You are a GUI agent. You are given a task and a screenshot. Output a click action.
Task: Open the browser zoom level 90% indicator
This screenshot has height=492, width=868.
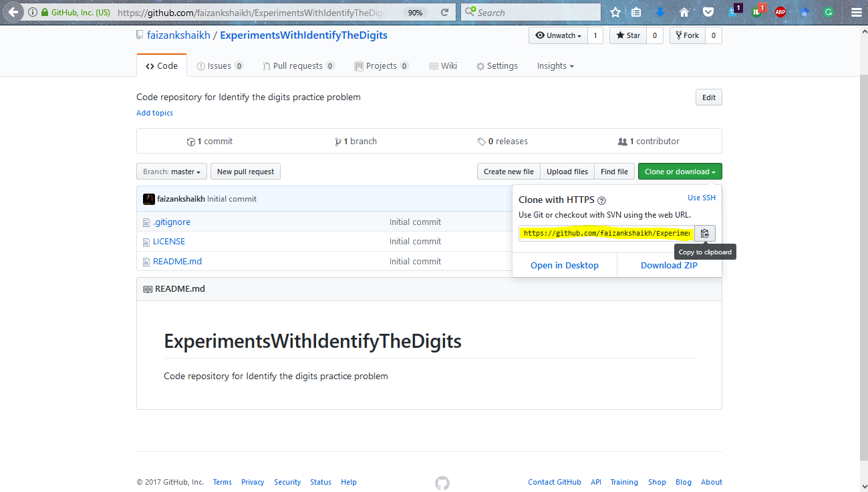coord(415,13)
